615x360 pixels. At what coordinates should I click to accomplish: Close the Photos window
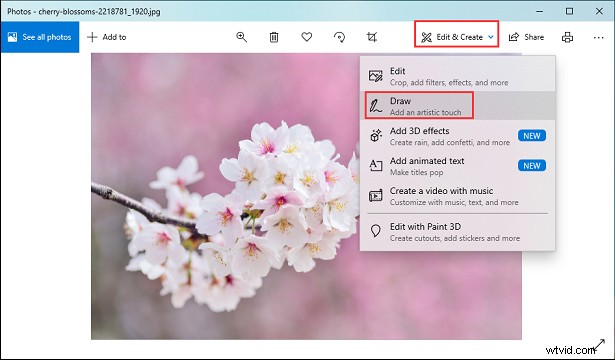coord(599,11)
